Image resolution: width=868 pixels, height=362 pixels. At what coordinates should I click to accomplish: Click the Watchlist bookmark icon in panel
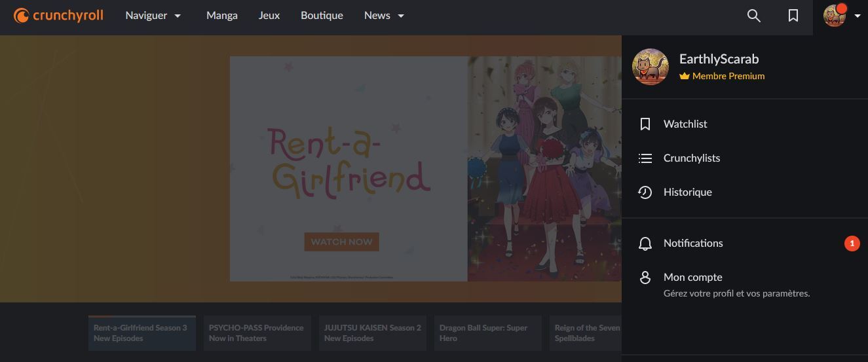(645, 124)
